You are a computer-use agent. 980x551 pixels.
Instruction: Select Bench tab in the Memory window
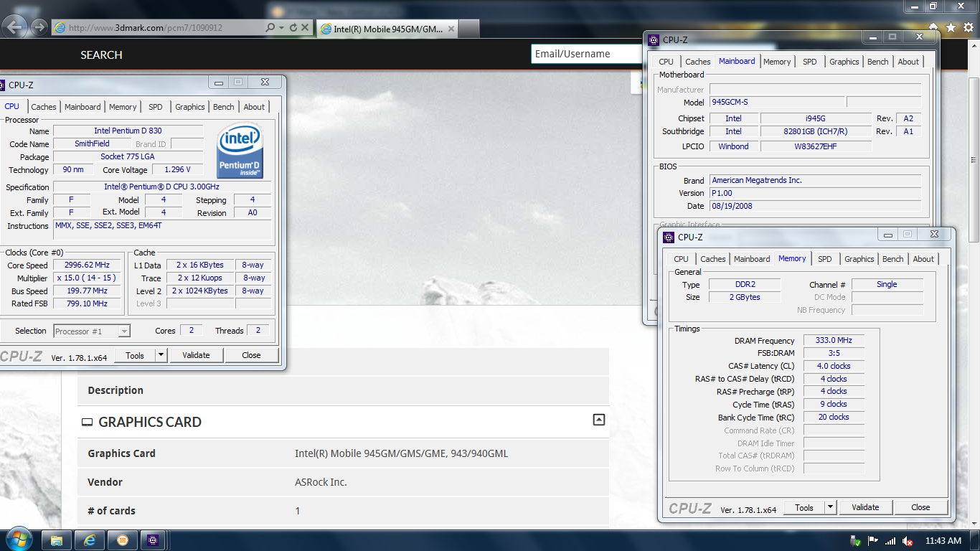click(x=893, y=259)
